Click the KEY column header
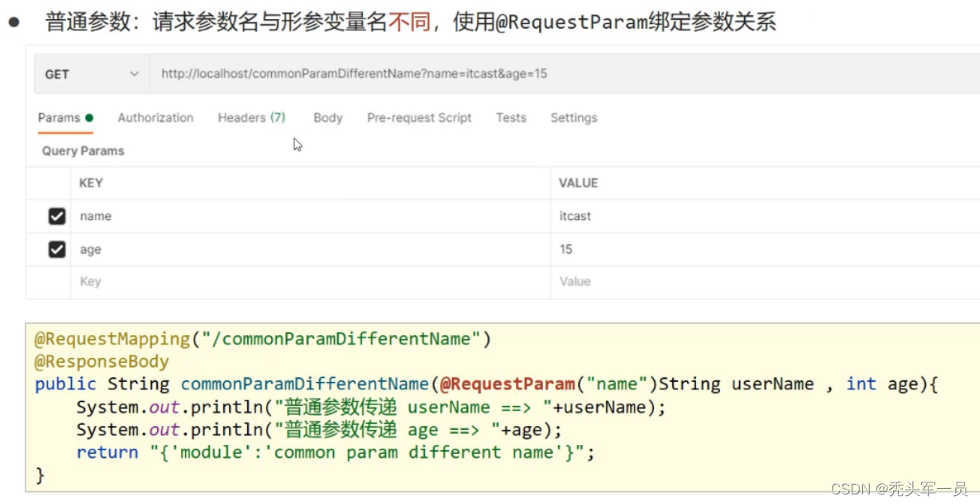This screenshot has width=980, height=504. click(91, 183)
